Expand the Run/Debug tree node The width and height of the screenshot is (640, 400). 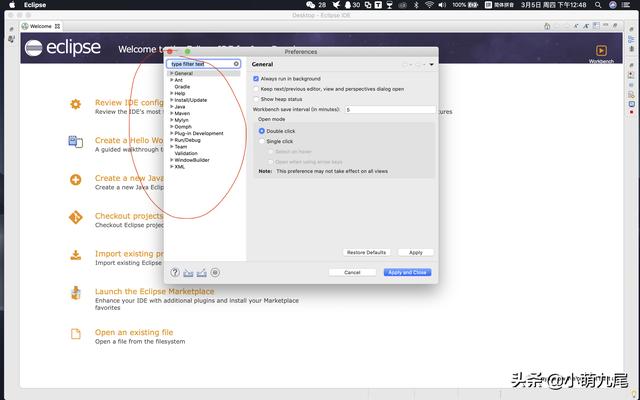point(171,140)
